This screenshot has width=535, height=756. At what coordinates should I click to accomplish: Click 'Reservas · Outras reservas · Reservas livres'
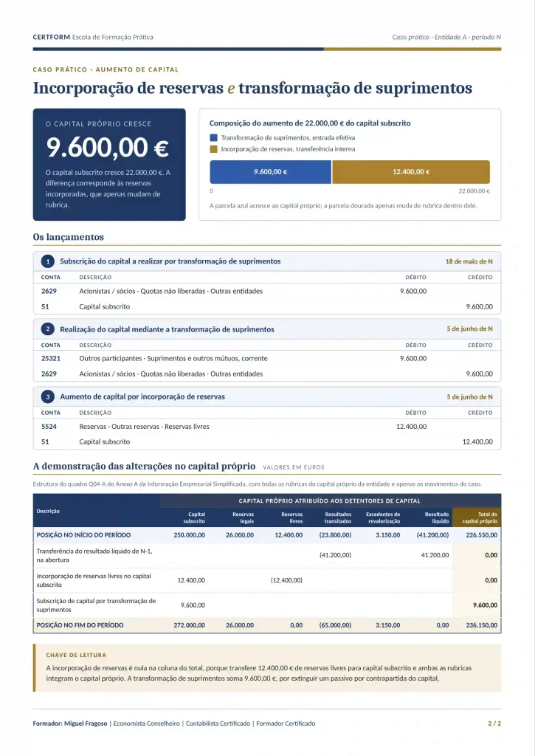point(144,426)
